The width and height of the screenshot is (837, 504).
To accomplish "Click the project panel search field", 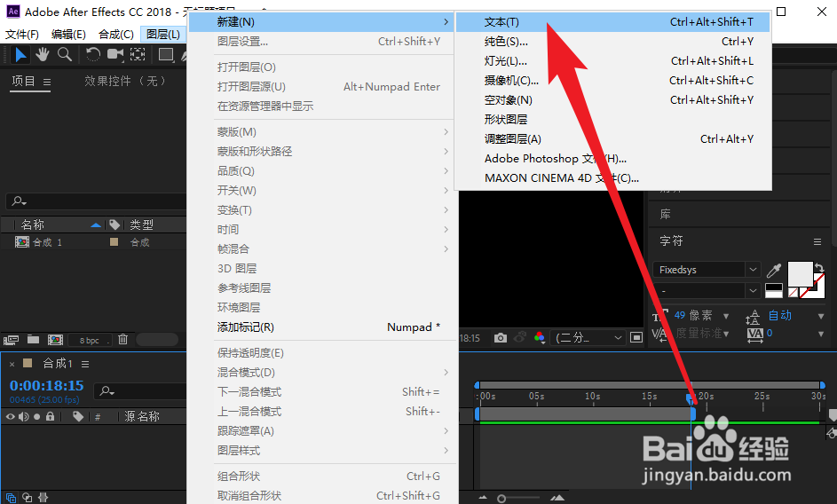I will click(x=96, y=201).
